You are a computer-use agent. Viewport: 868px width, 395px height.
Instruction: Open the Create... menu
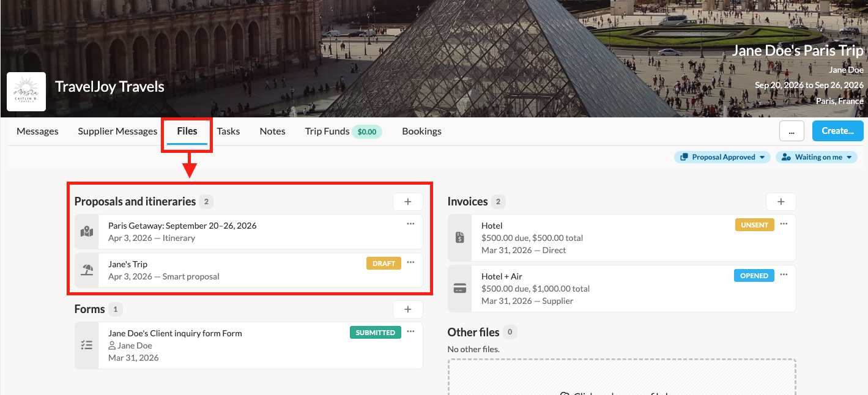click(837, 131)
